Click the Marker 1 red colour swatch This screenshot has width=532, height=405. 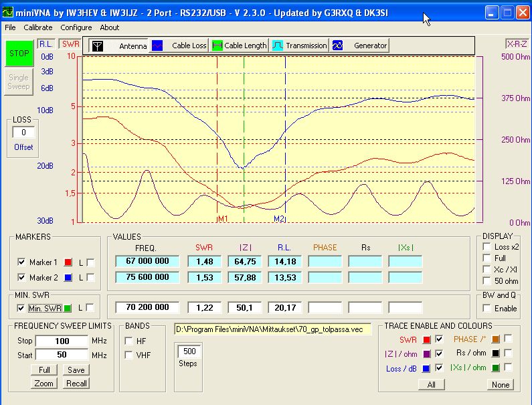tap(68, 262)
